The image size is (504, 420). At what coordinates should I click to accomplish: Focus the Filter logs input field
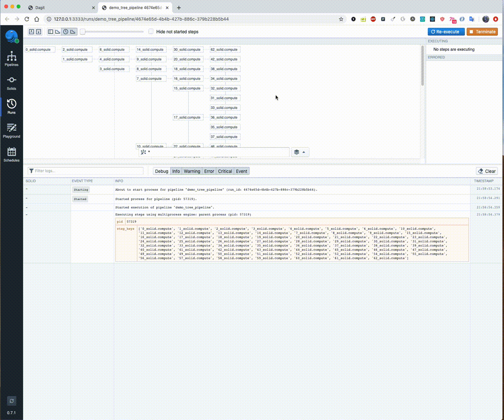86,171
